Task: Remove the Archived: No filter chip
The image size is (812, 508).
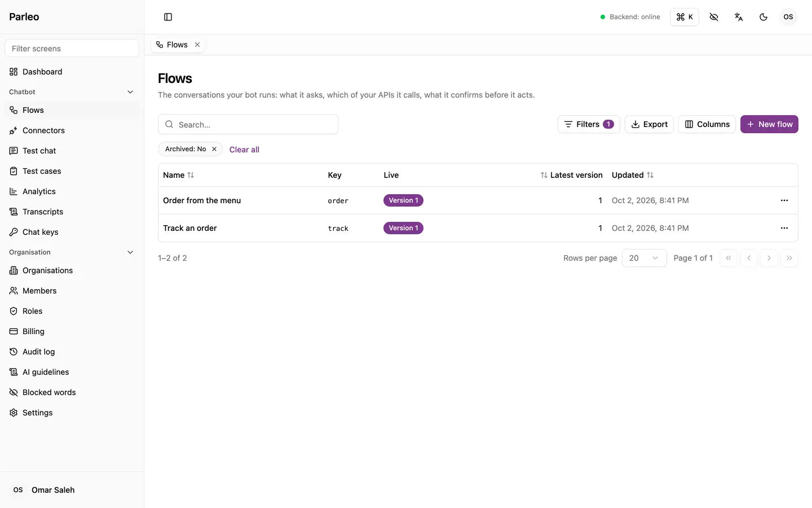Action: point(214,149)
